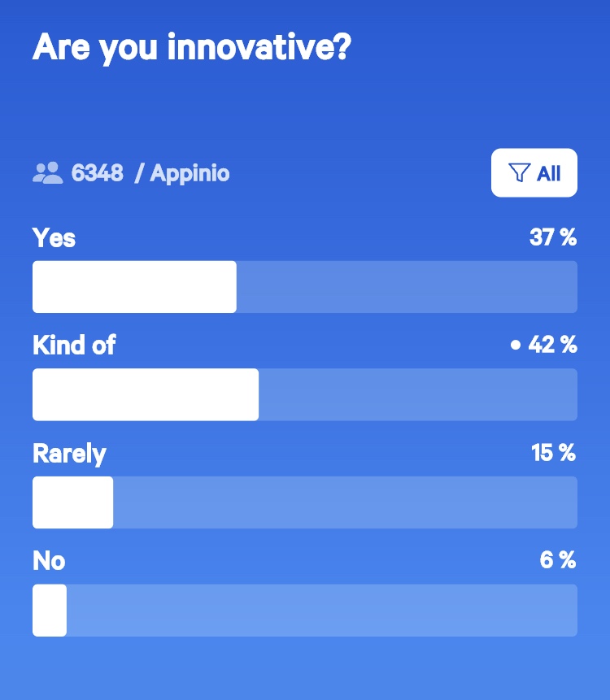The width and height of the screenshot is (610, 700).
Task: Click the 37 % result value
Action: (553, 237)
